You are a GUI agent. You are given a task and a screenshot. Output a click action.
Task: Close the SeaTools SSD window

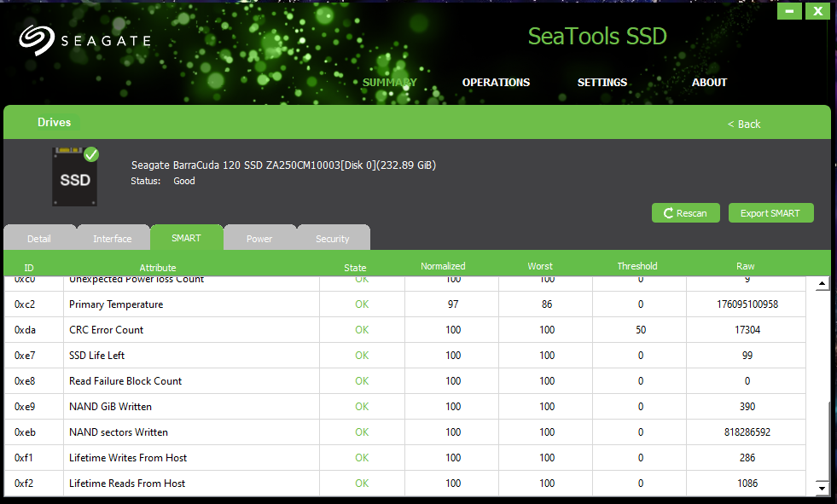coord(817,11)
